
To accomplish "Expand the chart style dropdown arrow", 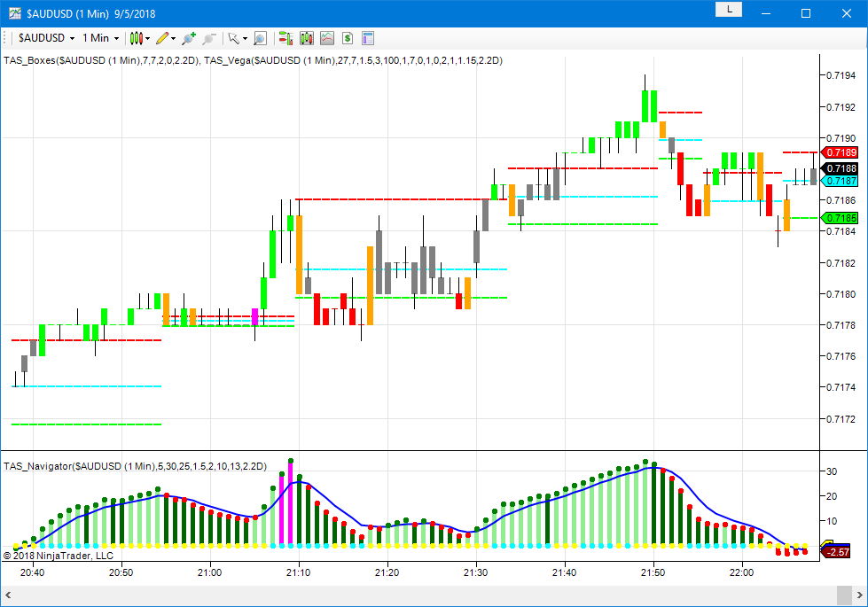I will [x=148, y=38].
